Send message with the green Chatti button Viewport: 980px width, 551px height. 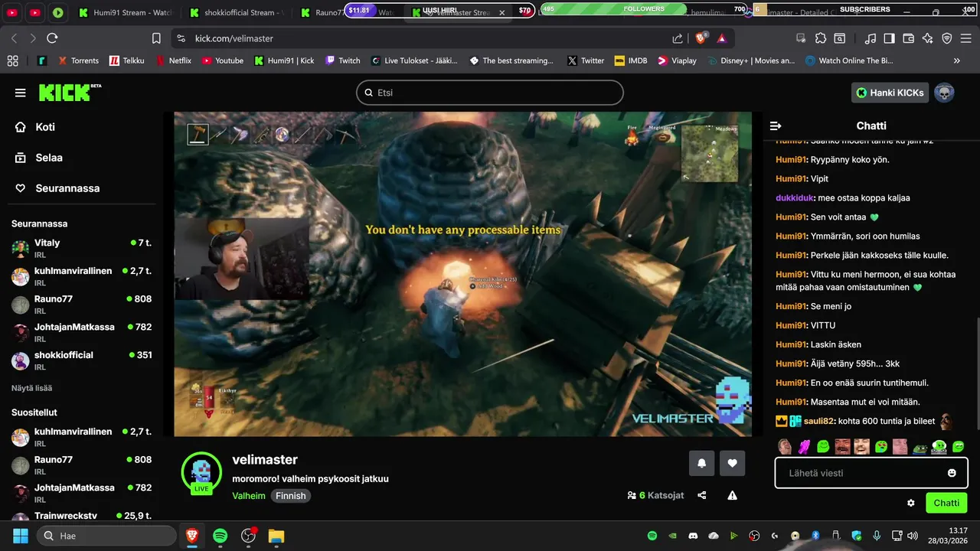pyautogui.click(x=946, y=503)
